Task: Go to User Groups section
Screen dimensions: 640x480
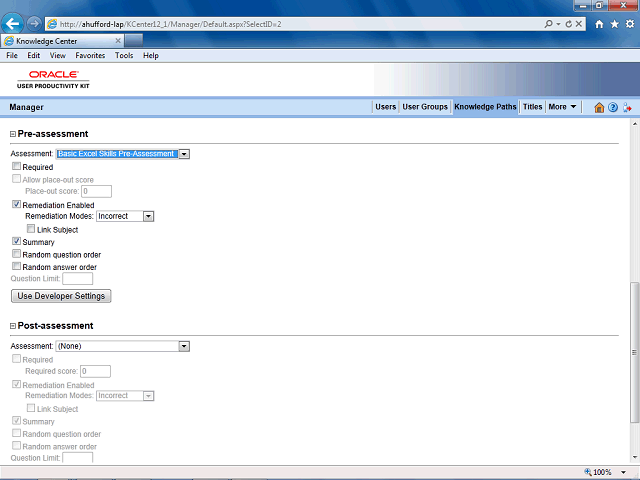Action: coord(425,107)
